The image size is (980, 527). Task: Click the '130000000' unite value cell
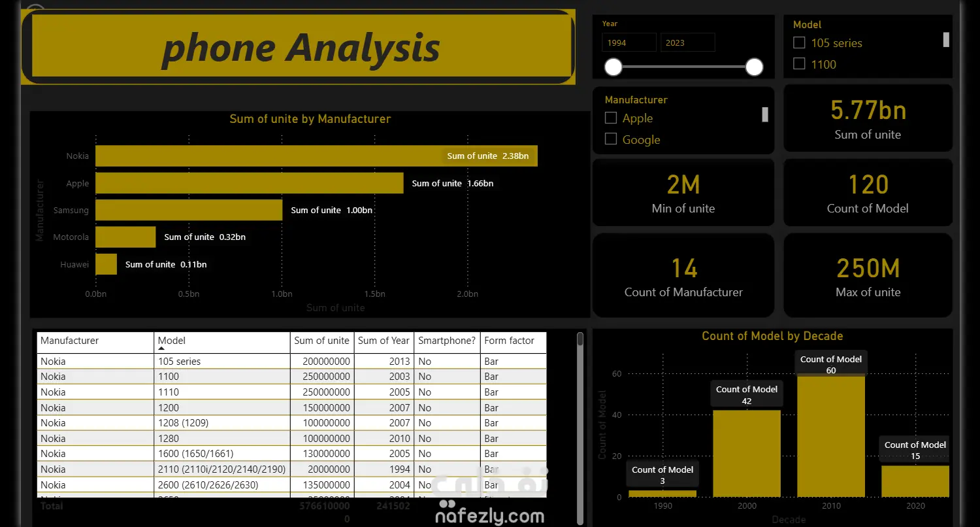tap(322, 454)
